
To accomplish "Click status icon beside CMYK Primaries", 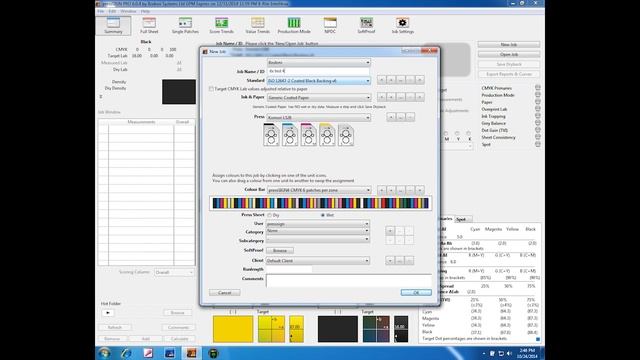I will (x=538, y=88).
